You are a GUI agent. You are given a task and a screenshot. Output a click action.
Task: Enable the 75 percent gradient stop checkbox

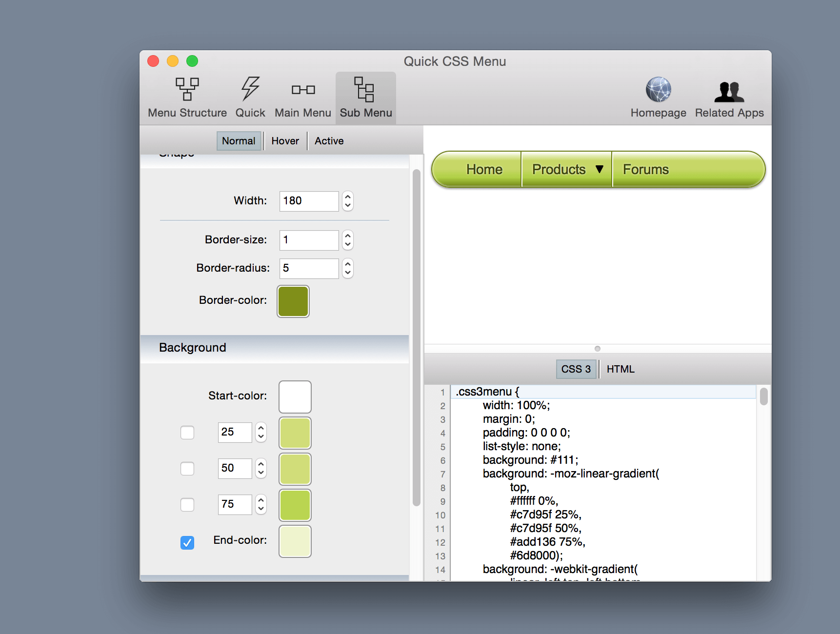(187, 505)
